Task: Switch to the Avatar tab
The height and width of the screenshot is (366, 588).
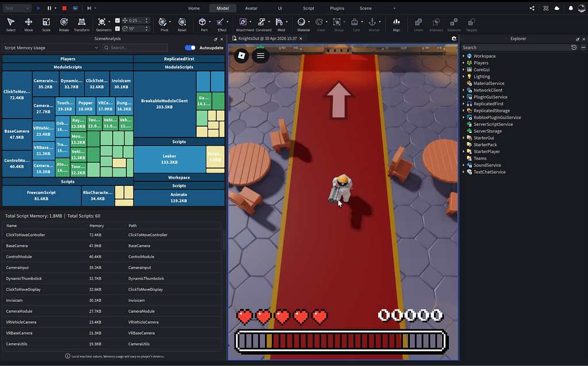Action: [x=251, y=8]
